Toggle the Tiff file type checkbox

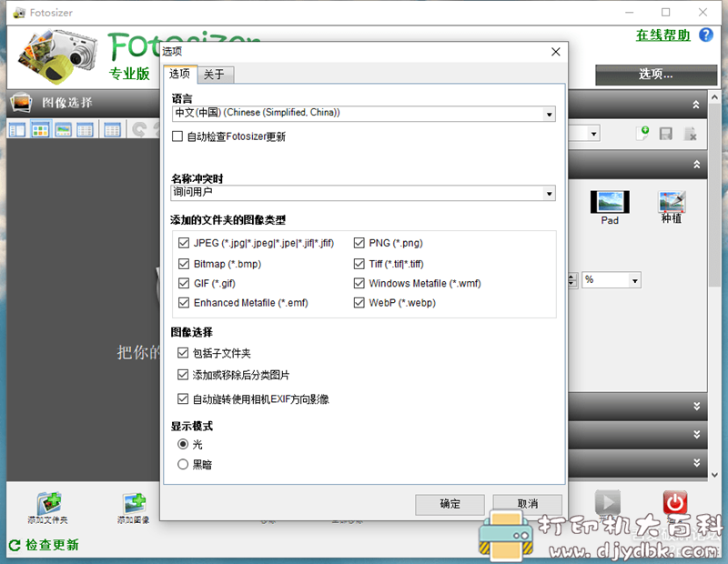(x=359, y=264)
